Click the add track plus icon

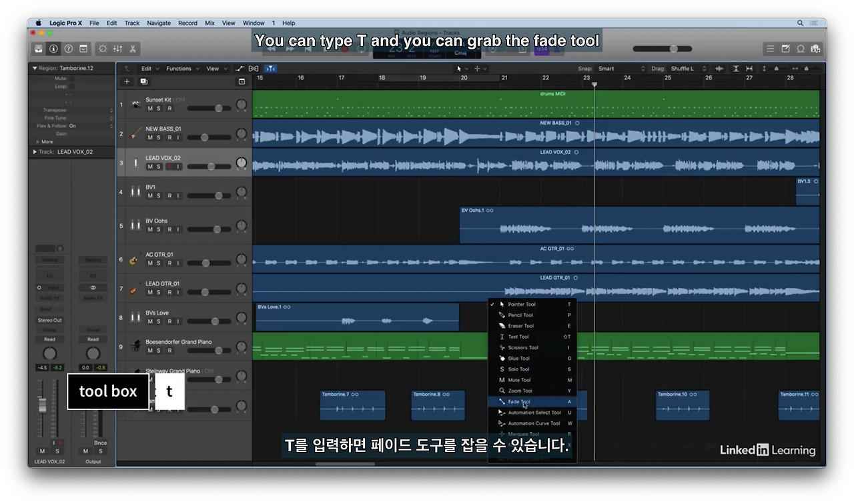pos(127,81)
